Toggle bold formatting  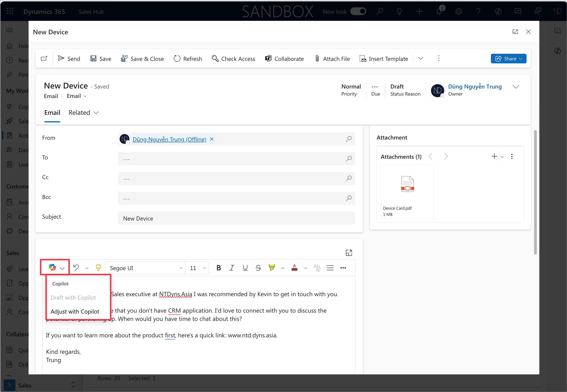tap(219, 268)
